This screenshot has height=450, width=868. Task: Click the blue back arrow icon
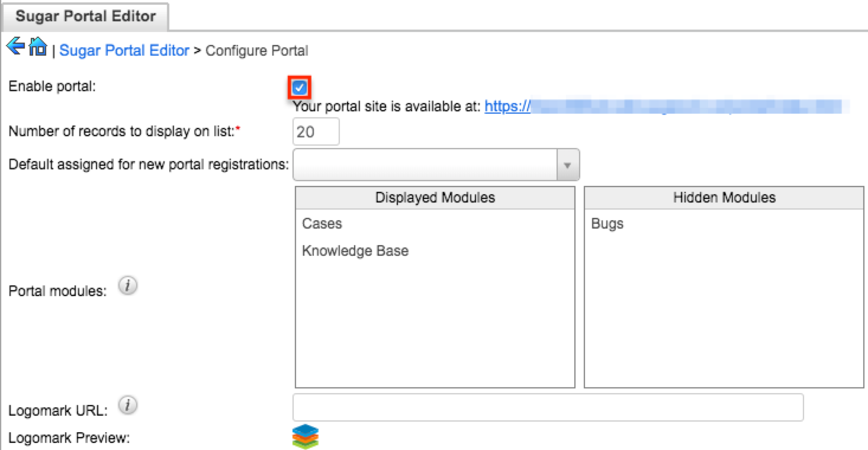[15, 47]
